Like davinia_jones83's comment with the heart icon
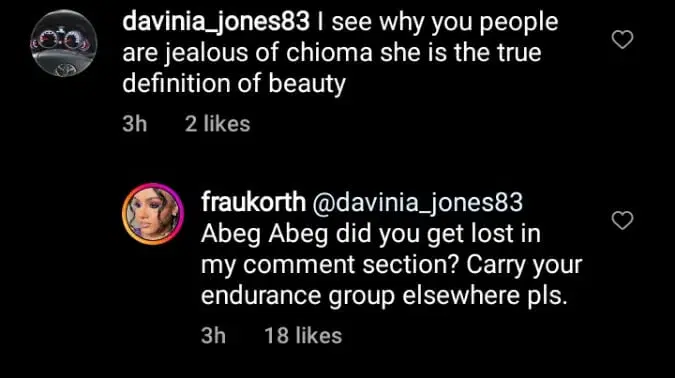Viewport: 675px width, 378px height. click(x=622, y=40)
